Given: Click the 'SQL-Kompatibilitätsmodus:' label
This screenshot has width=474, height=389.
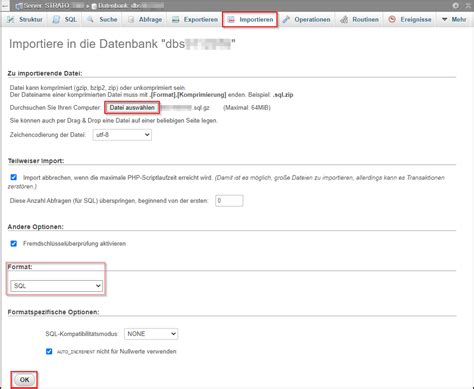Looking at the screenshot, I should 82,334.
